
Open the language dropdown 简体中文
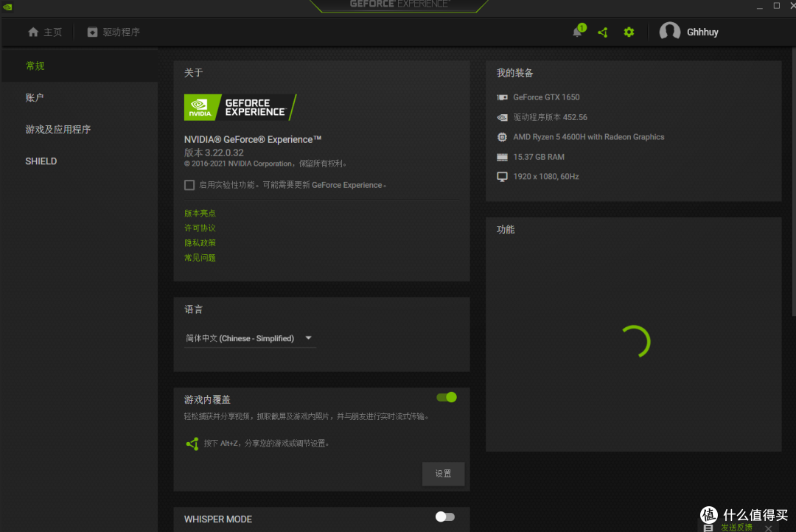(250, 338)
